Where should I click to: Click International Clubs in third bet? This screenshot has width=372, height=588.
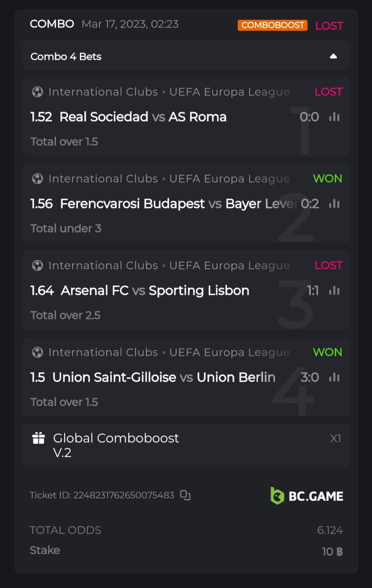coord(103,266)
